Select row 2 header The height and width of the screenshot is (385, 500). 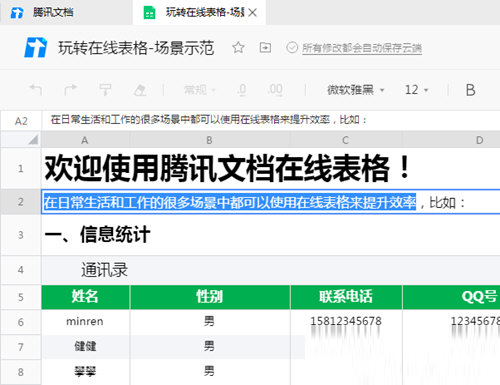pos(21,202)
